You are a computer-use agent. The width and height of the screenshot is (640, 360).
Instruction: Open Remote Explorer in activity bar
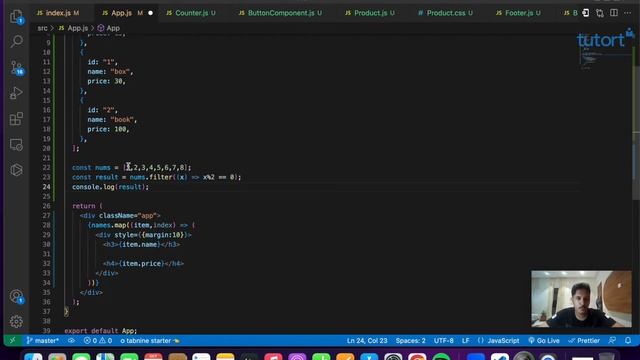(x=16, y=144)
